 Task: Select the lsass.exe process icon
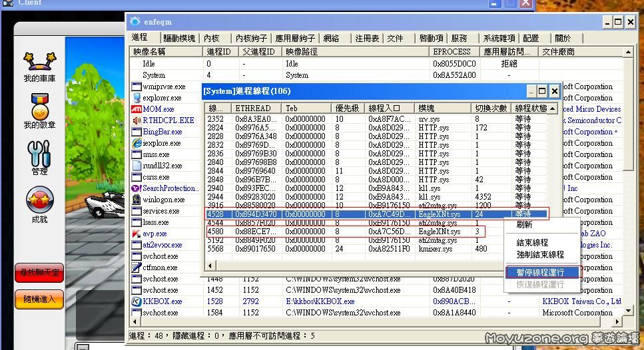137,222
